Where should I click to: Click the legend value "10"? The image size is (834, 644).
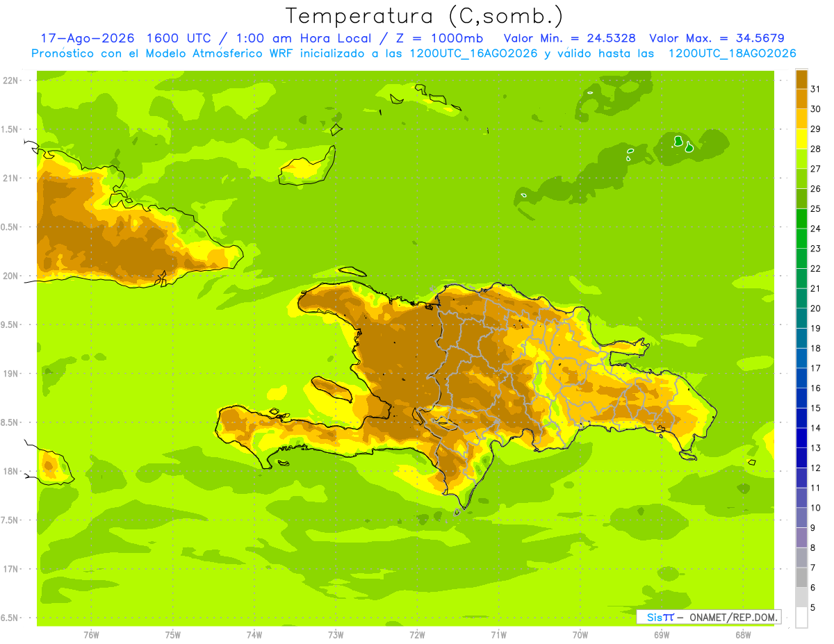[816, 508]
